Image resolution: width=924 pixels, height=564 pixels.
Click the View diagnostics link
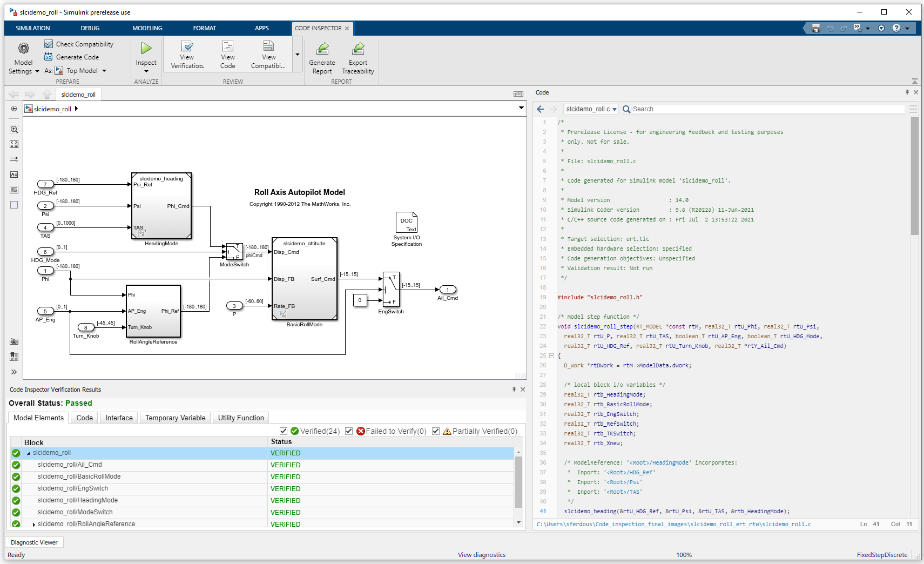[481, 555]
